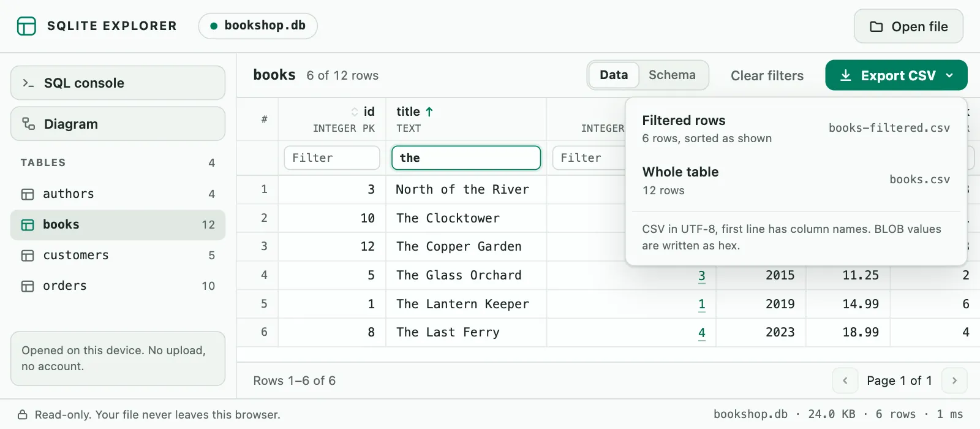The height and width of the screenshot is (429, 980).
Task: Click the SQLite Explorer logo icon
Action: tap(26, 26)
